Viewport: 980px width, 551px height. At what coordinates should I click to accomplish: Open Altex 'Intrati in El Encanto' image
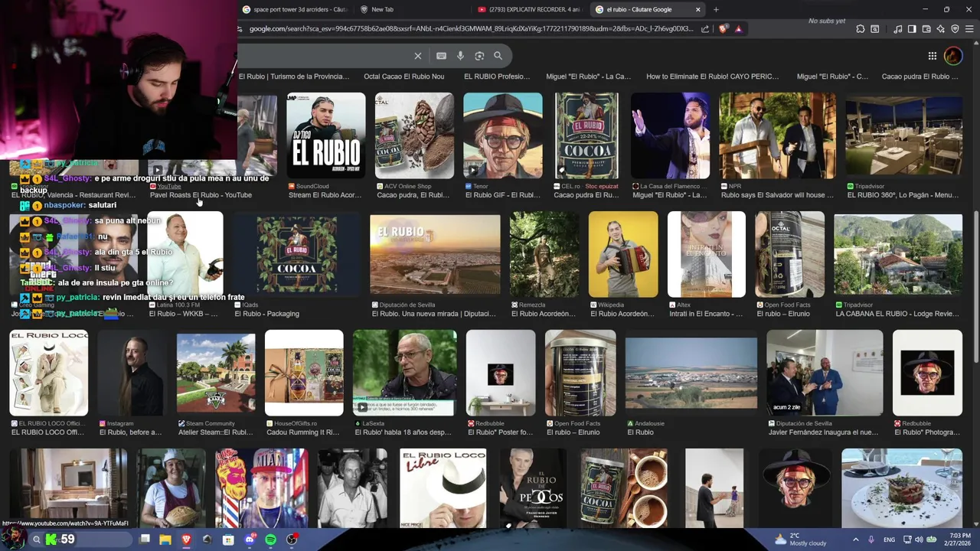click(707, 254)
